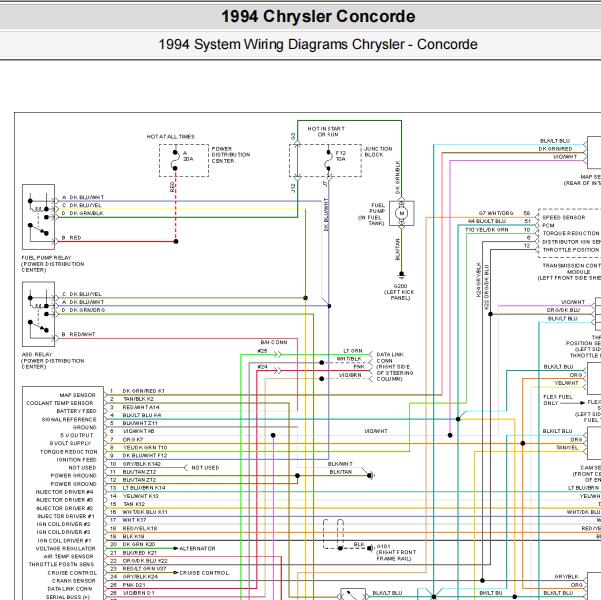Click vertical 'BLK/TAN' label below fuel pump

point(398,250)
